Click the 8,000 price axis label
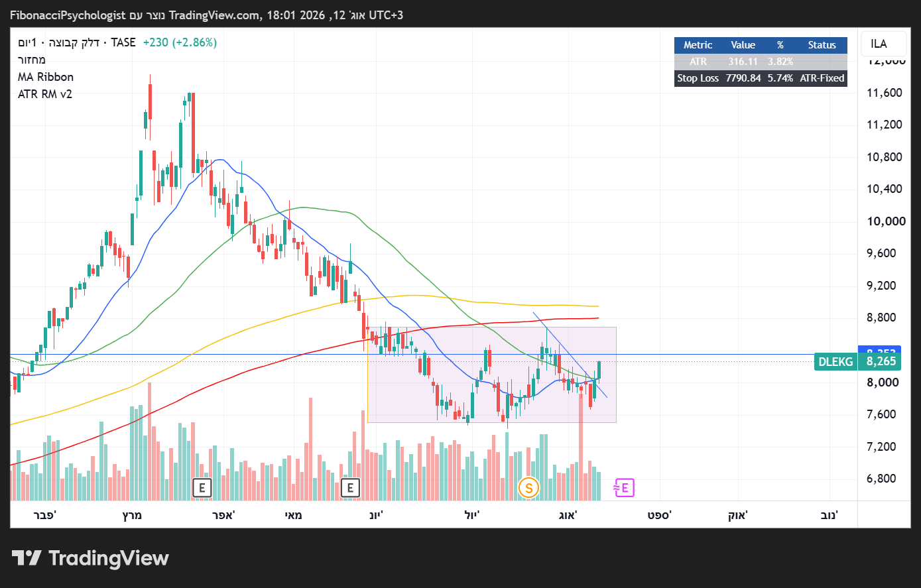921x588 pixels. coord(883,382)
